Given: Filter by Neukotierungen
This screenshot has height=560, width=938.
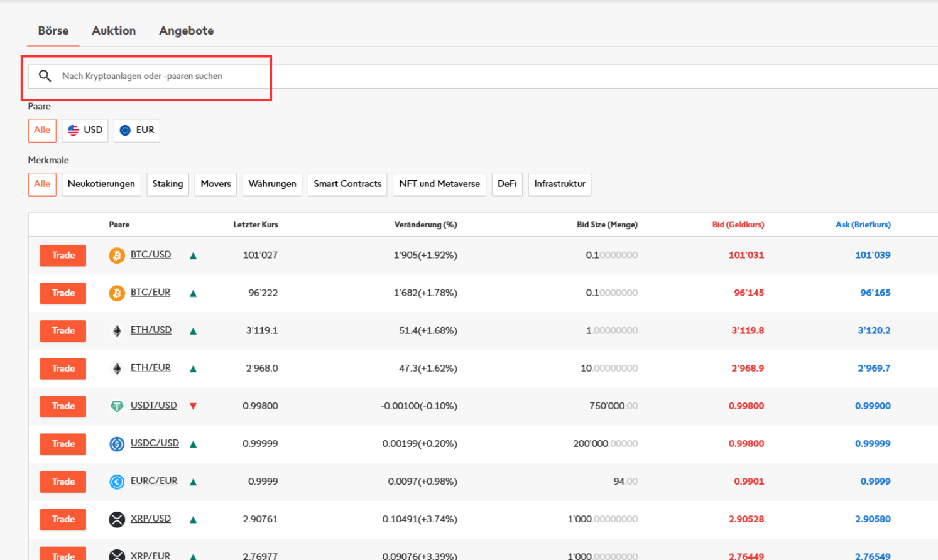Looking at the screenshot, I should pos(101,184).
